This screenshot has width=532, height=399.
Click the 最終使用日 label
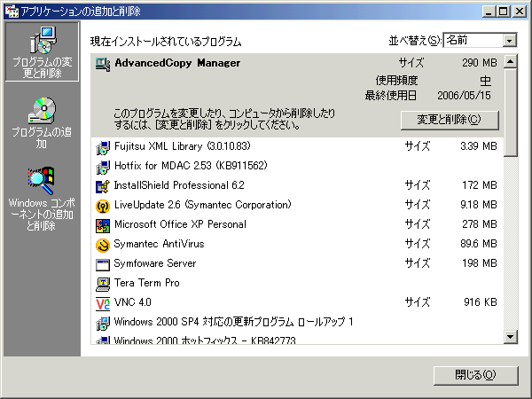391,96
